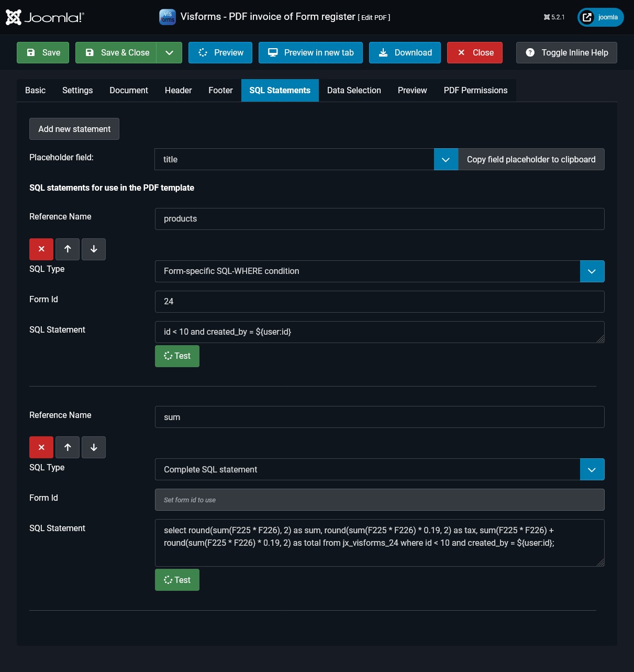Viewport: 634px width, 672px height.
Task: Download the PDF from the toolbar
Action: click(x=405, y=53)
